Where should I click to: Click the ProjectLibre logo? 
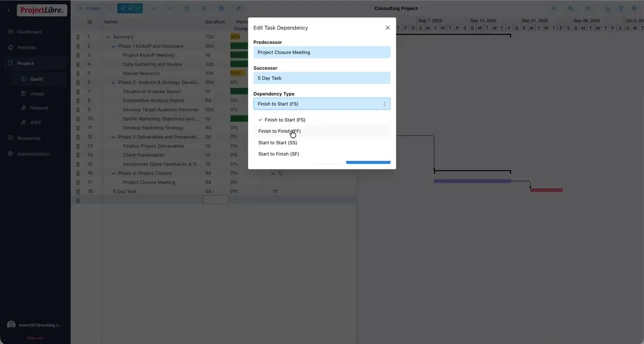point(42,10)
